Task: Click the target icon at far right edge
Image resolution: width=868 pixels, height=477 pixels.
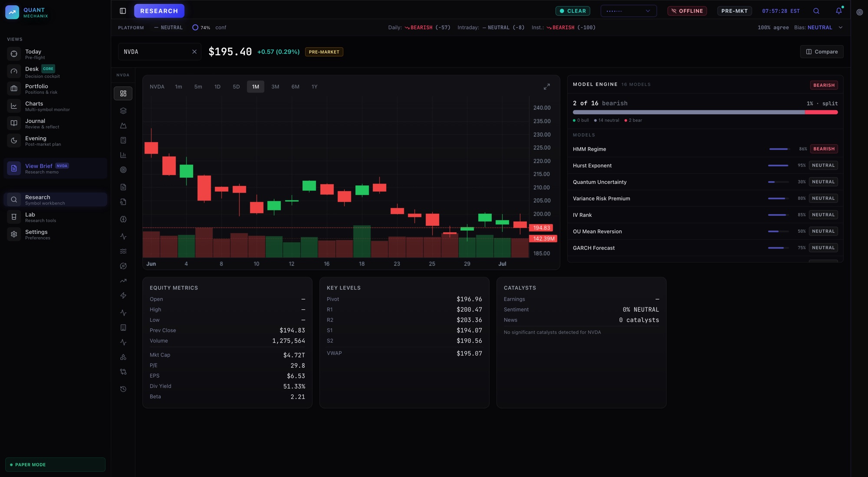Action: tap(860, 12)
